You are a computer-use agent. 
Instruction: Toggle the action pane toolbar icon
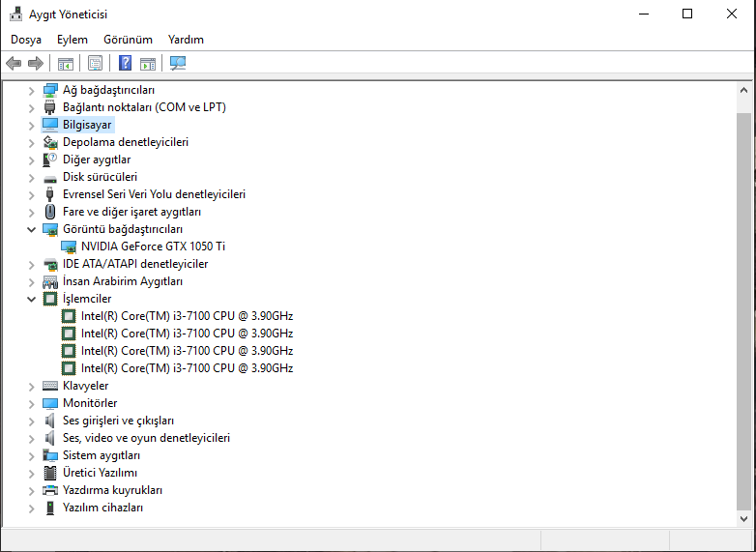pos(148,63)
